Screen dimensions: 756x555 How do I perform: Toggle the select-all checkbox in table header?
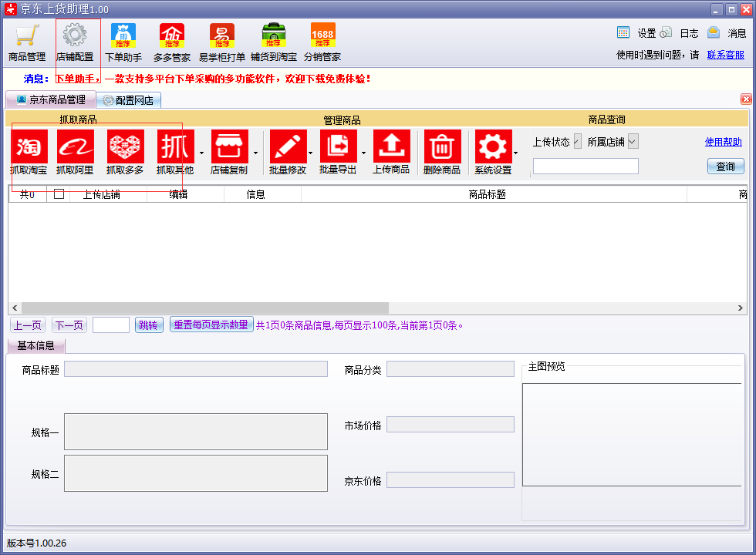click(x=59, y=193)
